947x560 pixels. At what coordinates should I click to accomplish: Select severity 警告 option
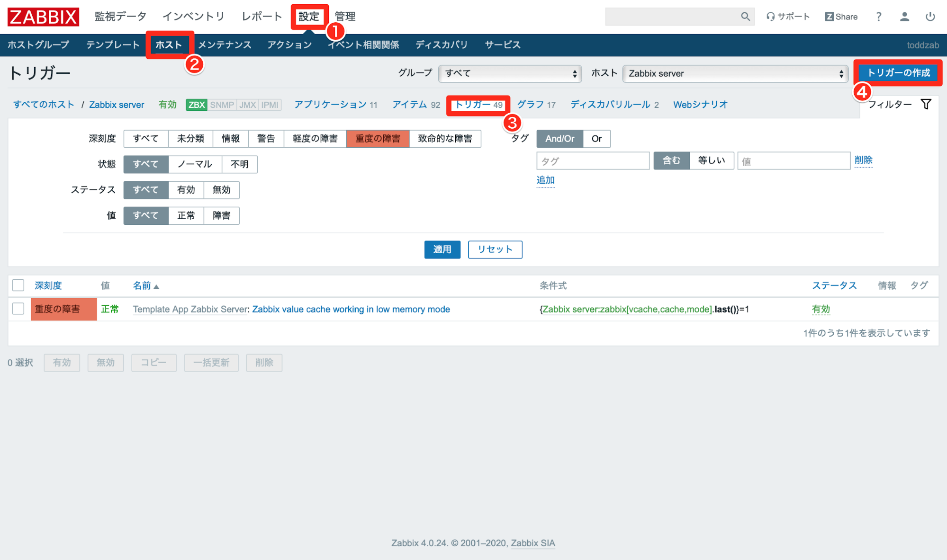pos(266,139)
